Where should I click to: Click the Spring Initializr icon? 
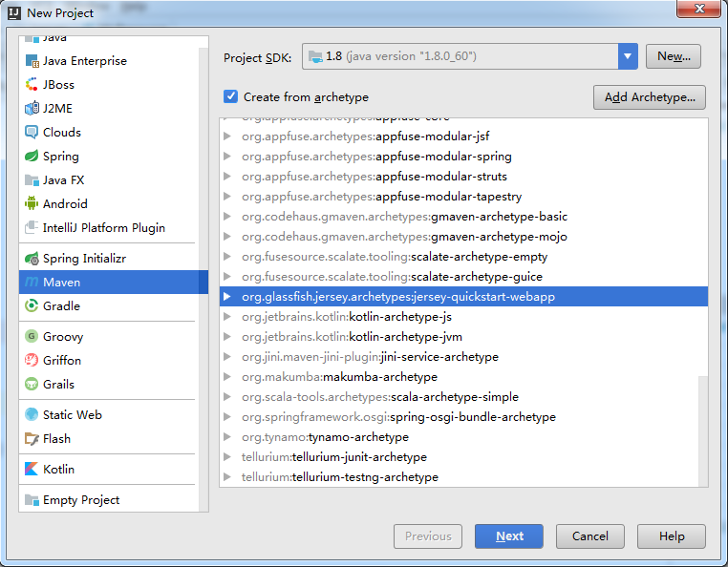[x=32, y=259]
